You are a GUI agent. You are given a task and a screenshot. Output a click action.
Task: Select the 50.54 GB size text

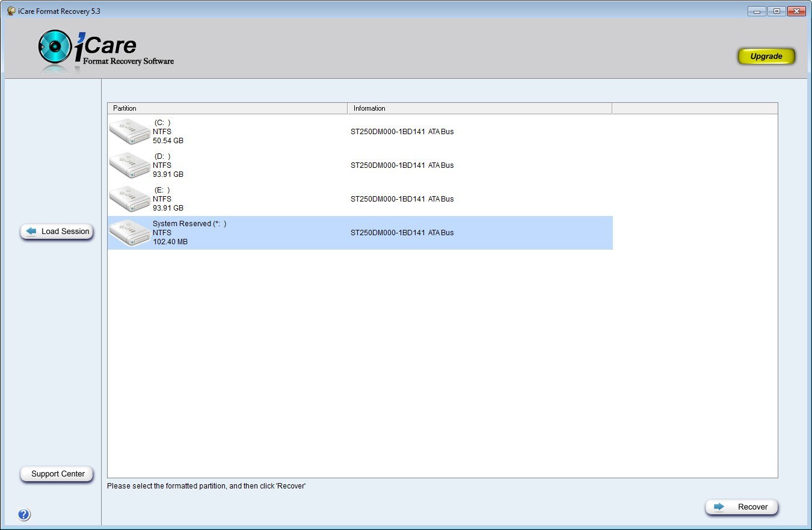(168, 141)
